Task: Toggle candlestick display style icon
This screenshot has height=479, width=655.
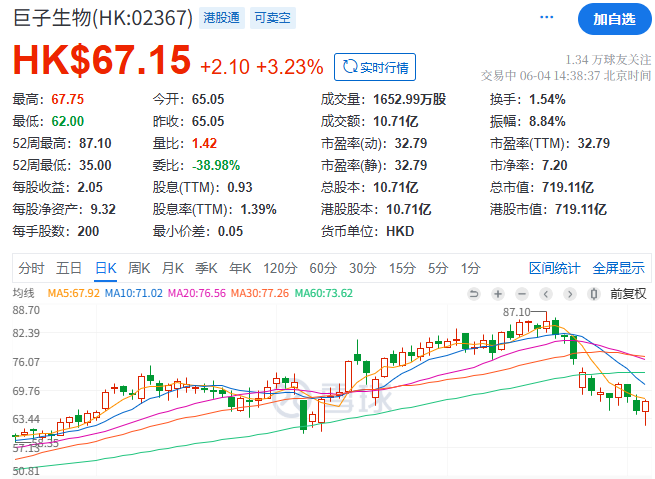Action: (x=594, y=294)
